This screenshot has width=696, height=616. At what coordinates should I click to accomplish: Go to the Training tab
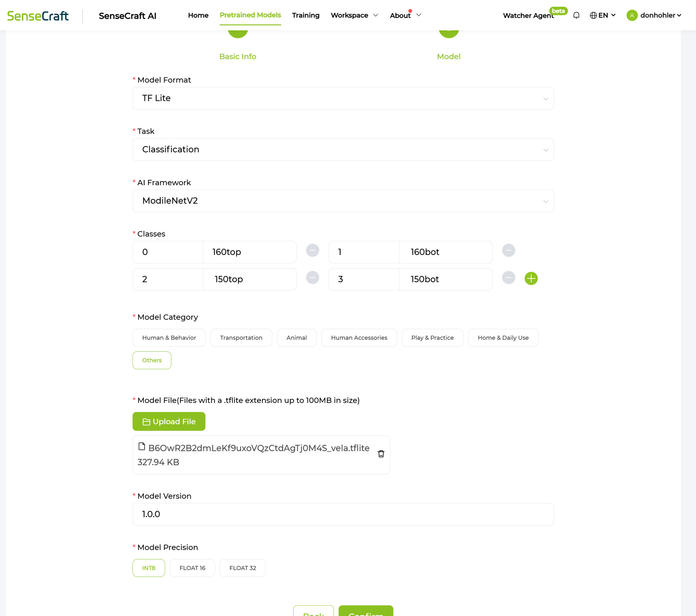(x=305, y=15)
